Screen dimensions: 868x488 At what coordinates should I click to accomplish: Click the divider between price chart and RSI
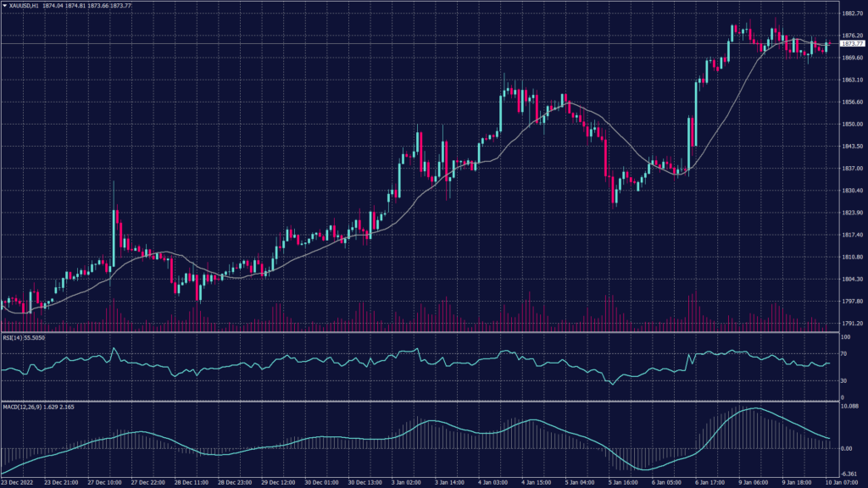[415, 332]
